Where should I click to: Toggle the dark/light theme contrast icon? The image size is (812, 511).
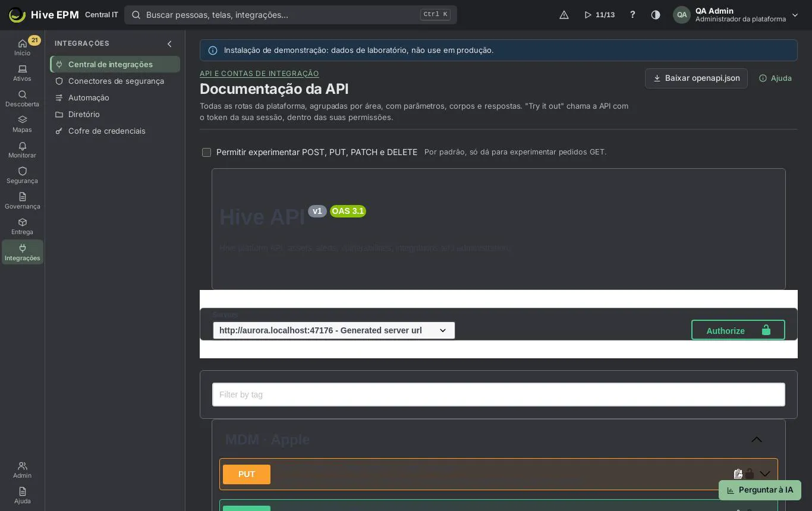pyautogui.click(x=656, y=15)
